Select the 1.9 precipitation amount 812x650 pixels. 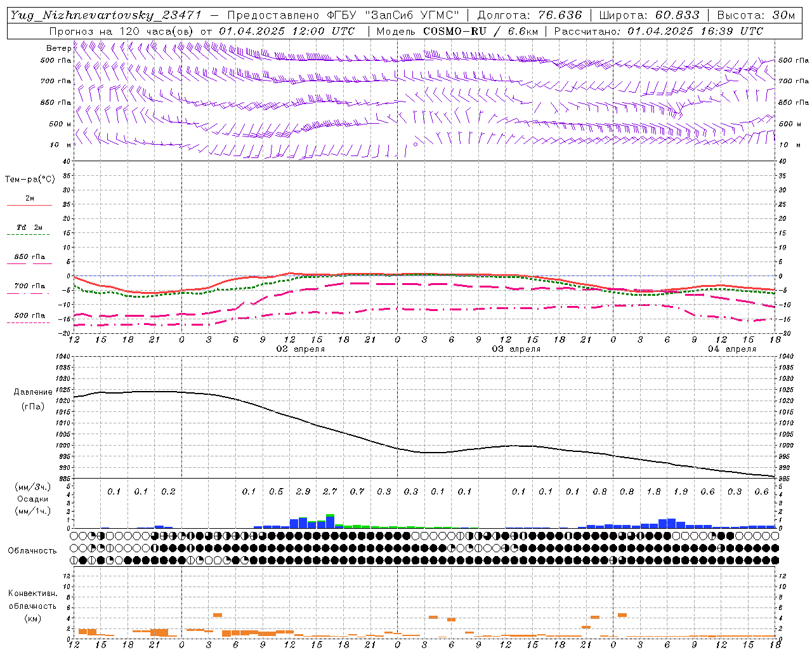[681, 491]
